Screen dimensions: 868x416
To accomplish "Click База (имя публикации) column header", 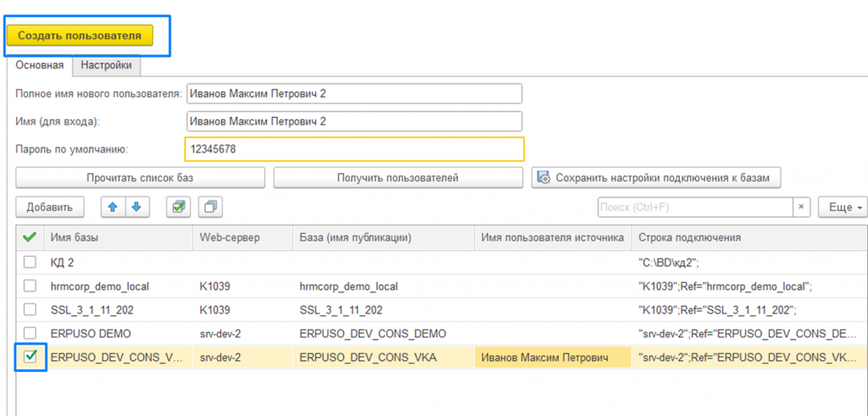I will pos(384,237).
